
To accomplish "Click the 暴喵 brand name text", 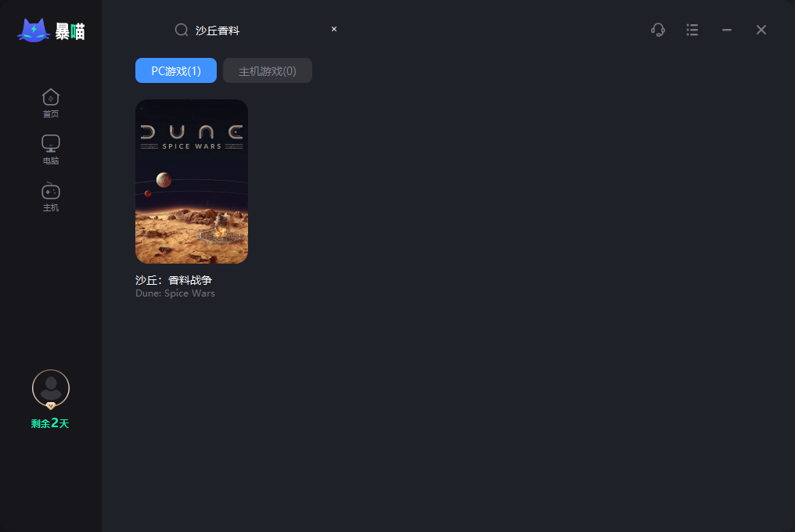I will (70, 31).
